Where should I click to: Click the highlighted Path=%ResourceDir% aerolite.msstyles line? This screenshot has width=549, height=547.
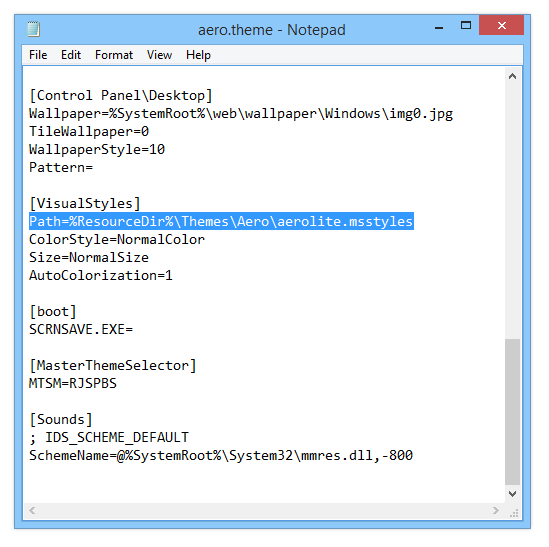(221, 221)
